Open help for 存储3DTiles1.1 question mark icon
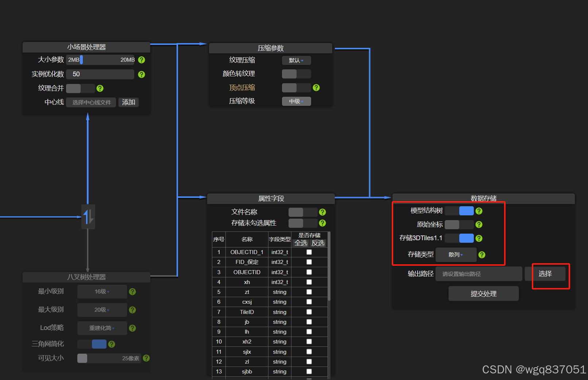The height and width of the screenshot is (380, 588). point(479,238)
